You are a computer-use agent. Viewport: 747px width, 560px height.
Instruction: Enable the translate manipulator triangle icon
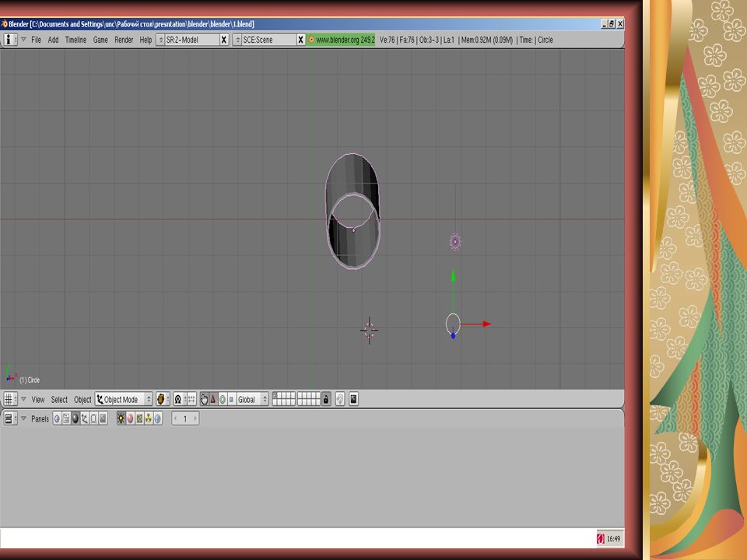pos(213,399)
